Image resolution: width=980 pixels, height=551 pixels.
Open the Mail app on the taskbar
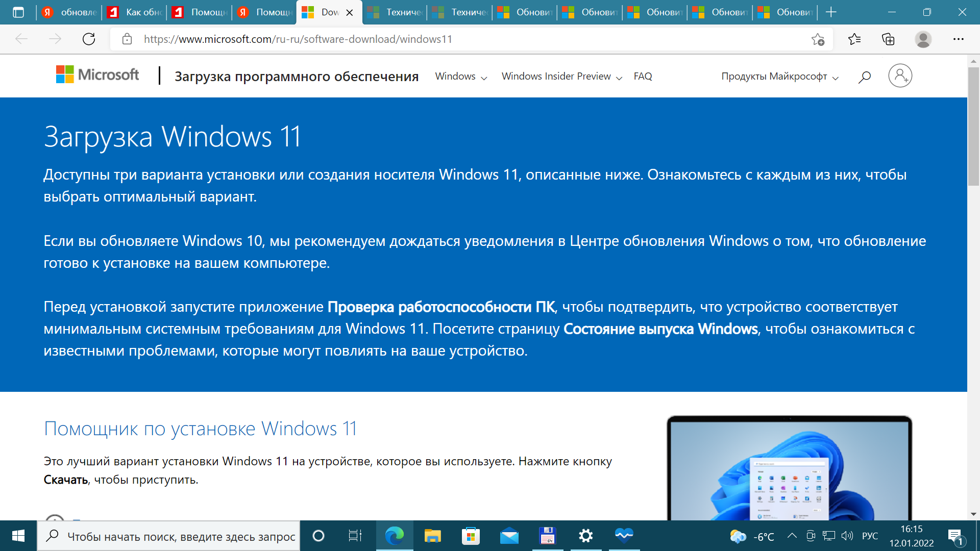tap(509, 536)
